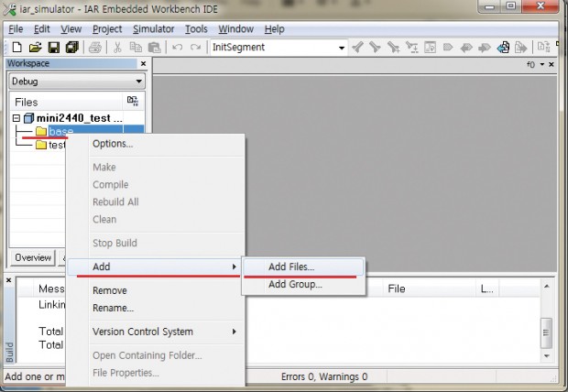The image size is (568, 392).
Task: Create a new document with toolbar icon
Action: click(16, 47)
